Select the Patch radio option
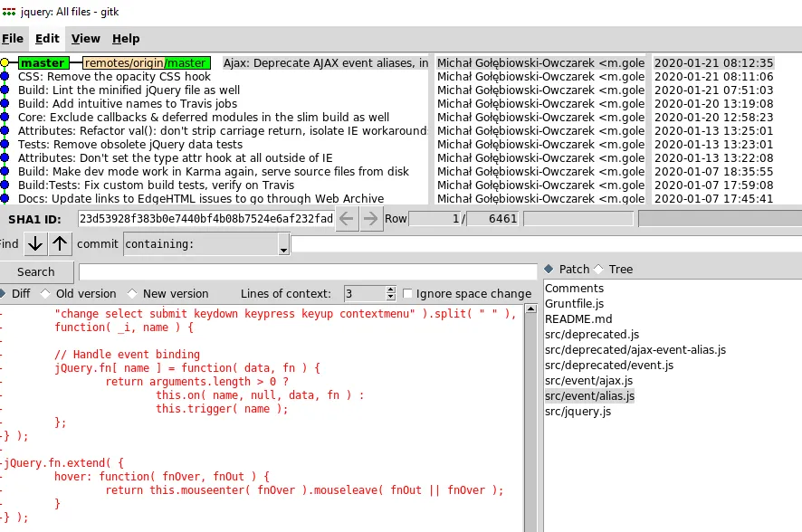 point(549,269)
